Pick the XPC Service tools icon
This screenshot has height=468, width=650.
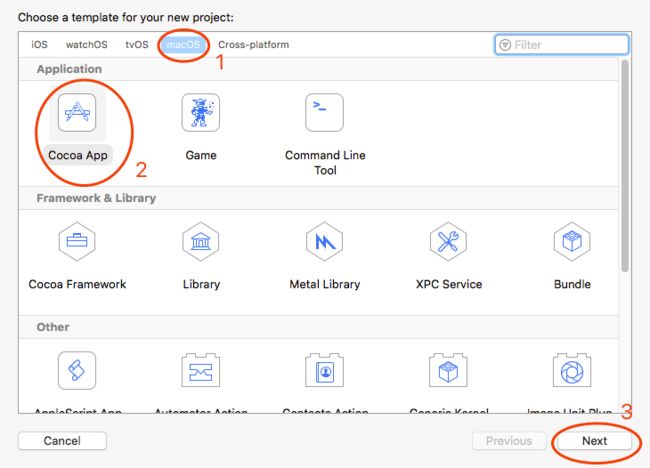[x=448, y=241]
